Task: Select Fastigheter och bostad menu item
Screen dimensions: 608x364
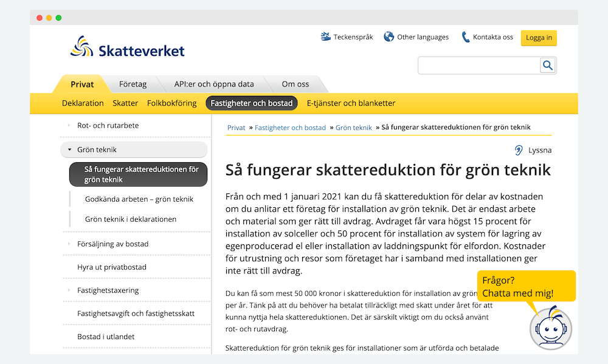Action: (252, 103)
